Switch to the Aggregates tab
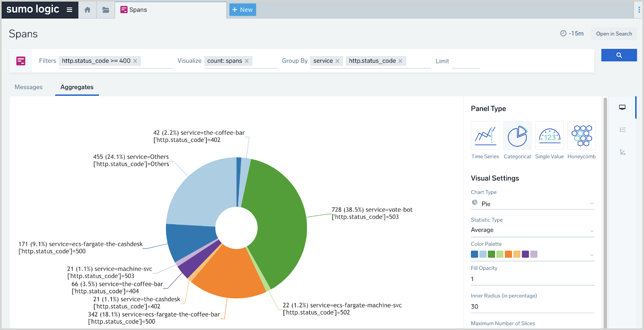Screen dimensions: 644x330 (x=77, y=87)
